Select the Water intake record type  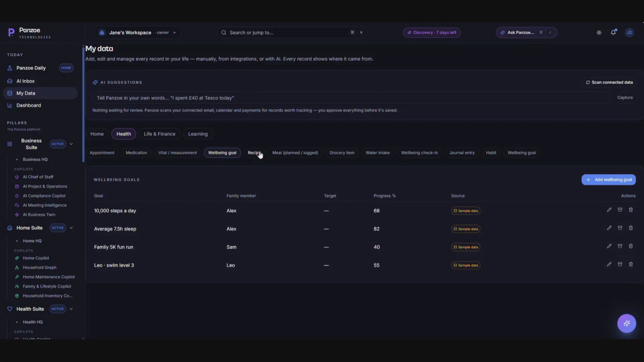point(378,153)
